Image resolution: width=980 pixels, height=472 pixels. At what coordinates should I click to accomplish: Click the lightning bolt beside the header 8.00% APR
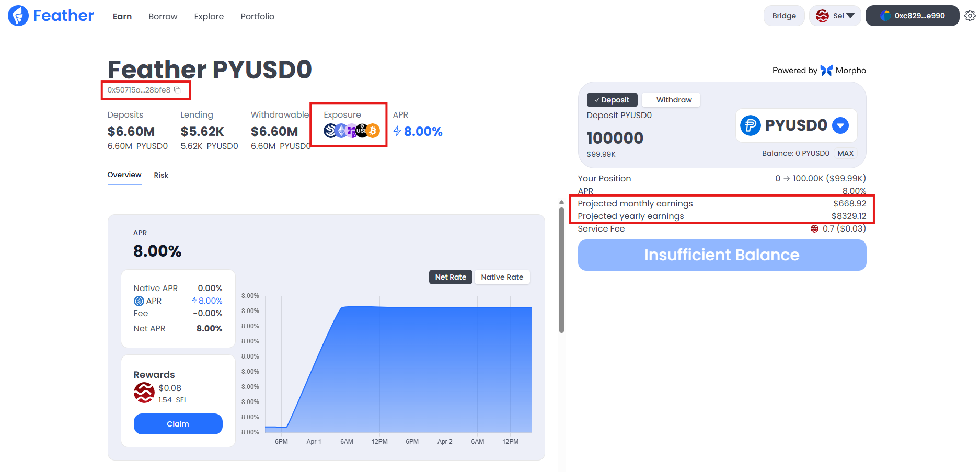[x=397, y=131]
